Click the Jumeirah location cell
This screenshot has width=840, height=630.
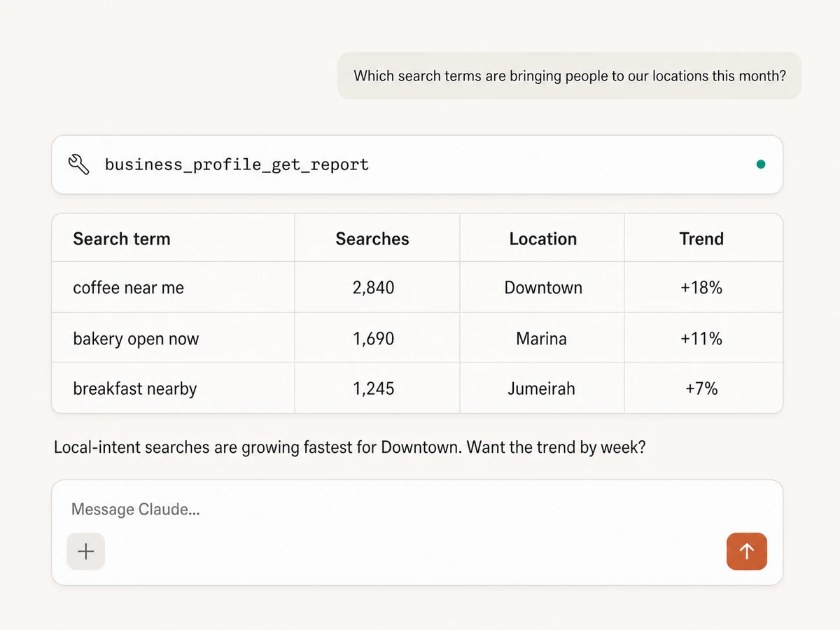point(542,388)
